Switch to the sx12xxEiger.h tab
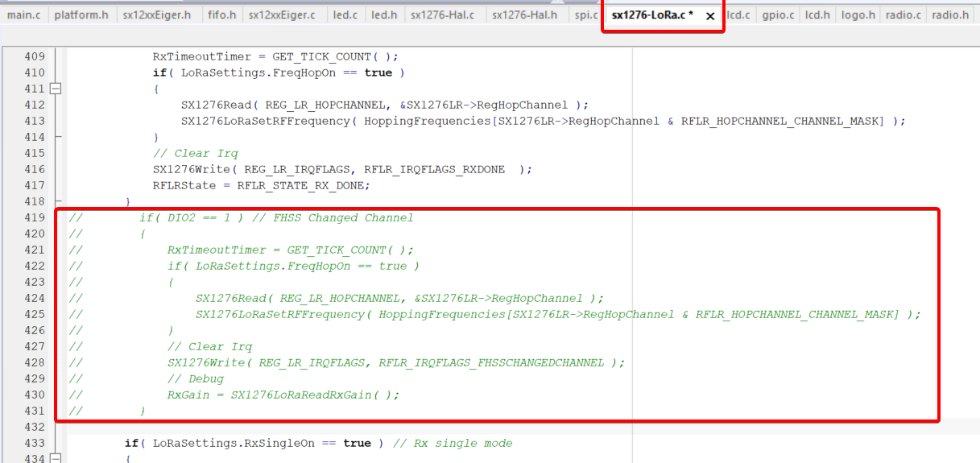The height and width of the screenshot is (463, 980). [157, 15]
